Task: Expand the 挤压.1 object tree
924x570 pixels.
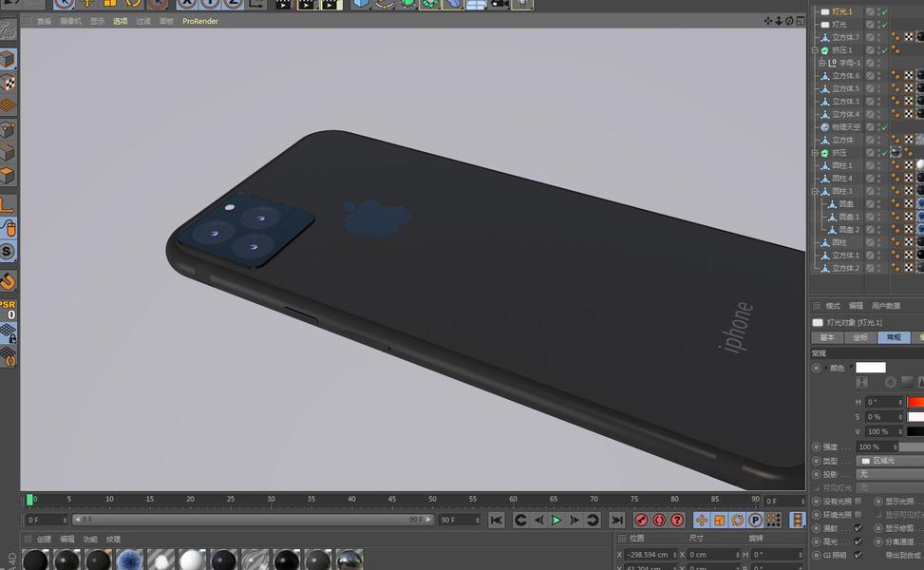Action: pos(816,50)
